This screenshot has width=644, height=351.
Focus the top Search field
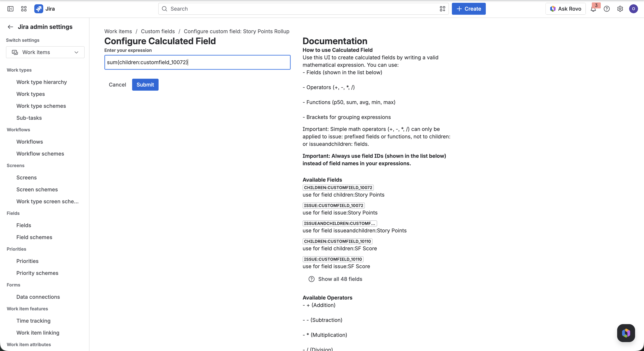point(303,9)
